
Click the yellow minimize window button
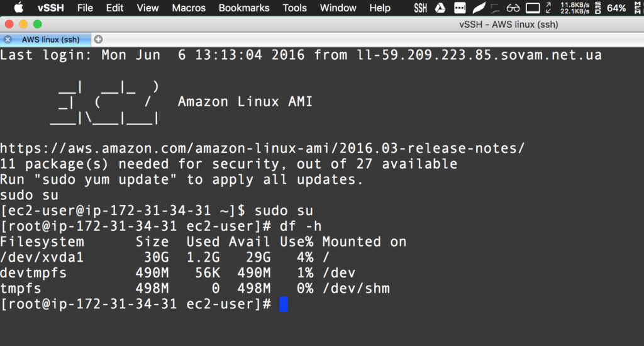pos(23,24)
